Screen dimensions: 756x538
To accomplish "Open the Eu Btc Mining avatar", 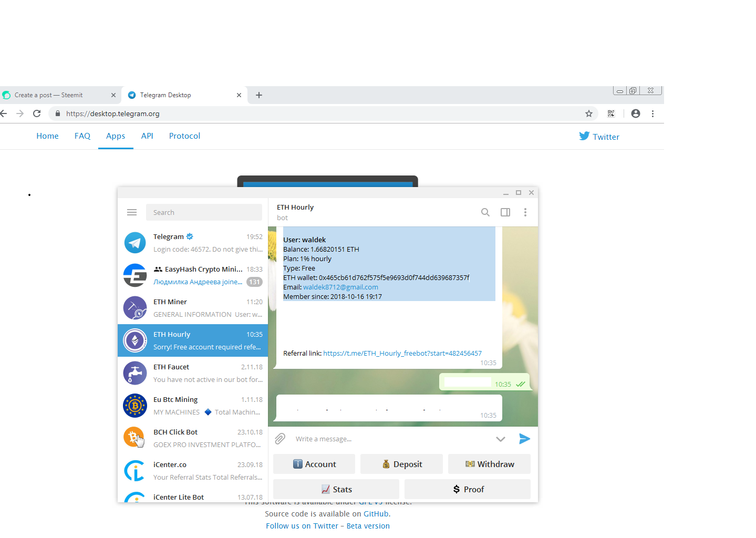I will (x=135, y=406).
